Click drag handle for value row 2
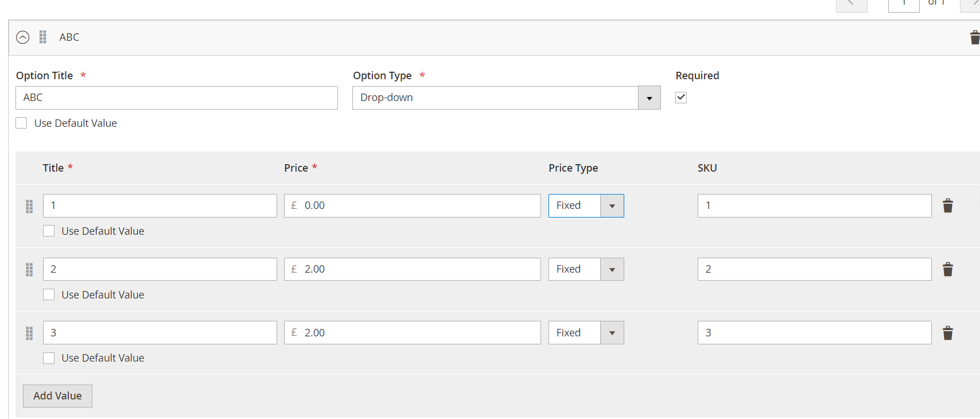Screen dimensions: 980x419 coord(29,270)
